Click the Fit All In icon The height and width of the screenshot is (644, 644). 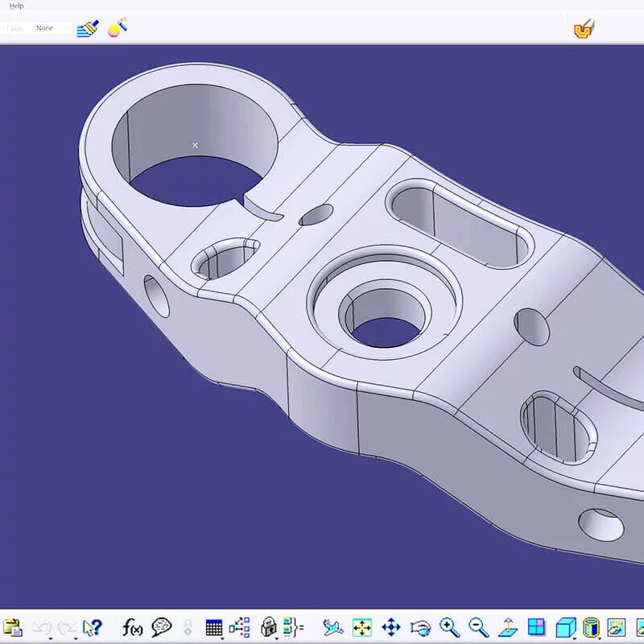click(361, 627)
